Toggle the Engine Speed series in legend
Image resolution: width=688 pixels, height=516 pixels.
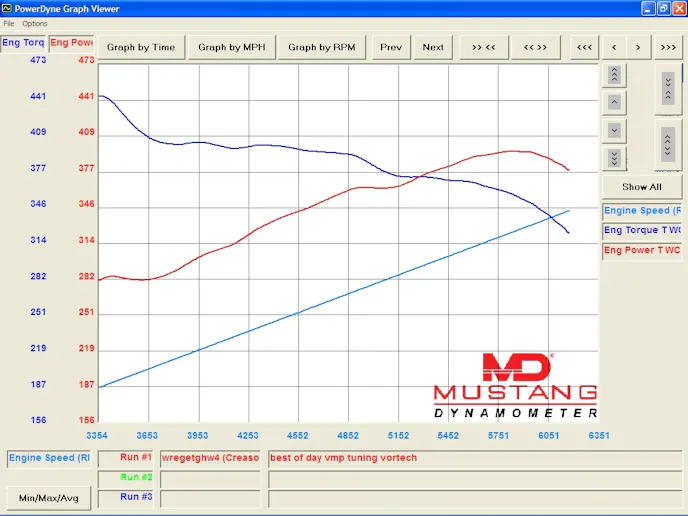[642, 211]
